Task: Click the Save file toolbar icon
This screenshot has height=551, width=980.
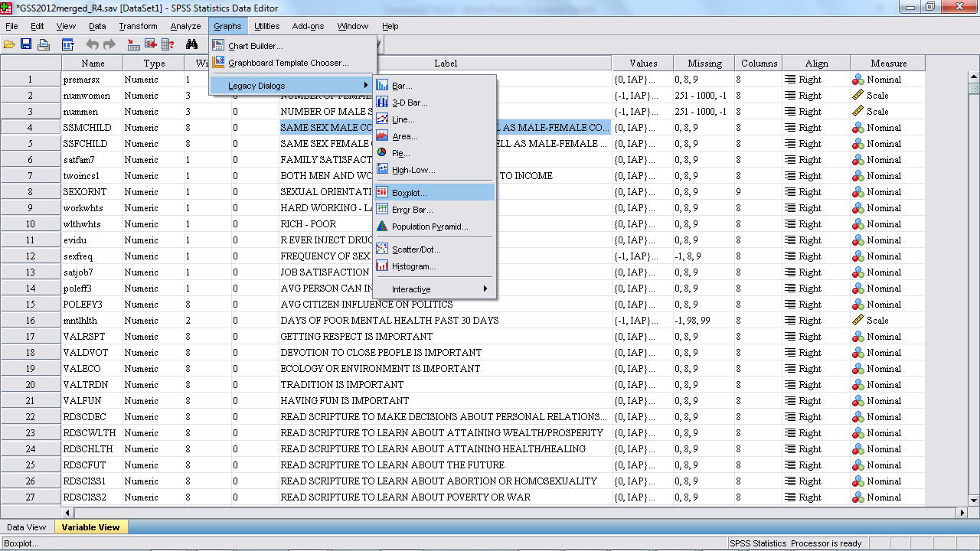Action: [x=26, y=44]
